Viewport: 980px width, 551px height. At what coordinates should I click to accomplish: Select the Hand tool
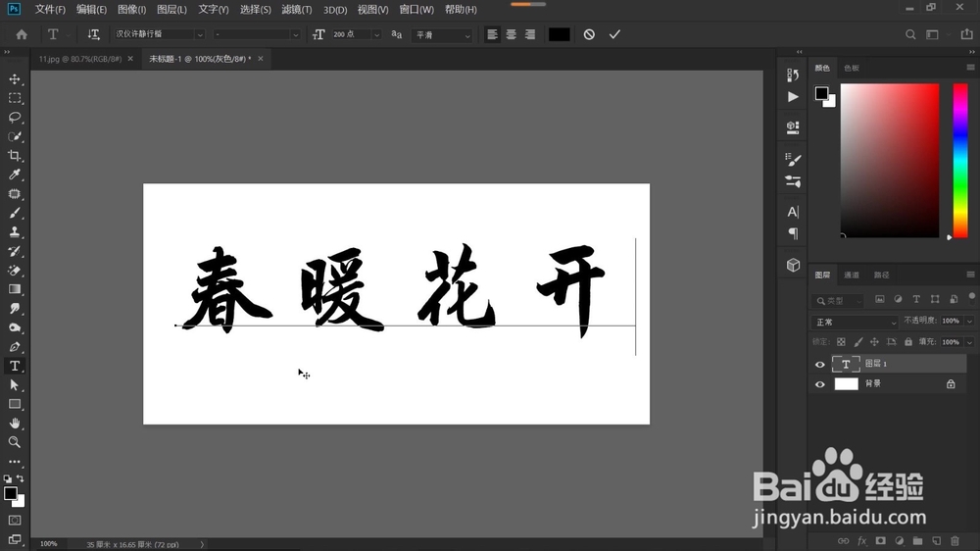15,423
